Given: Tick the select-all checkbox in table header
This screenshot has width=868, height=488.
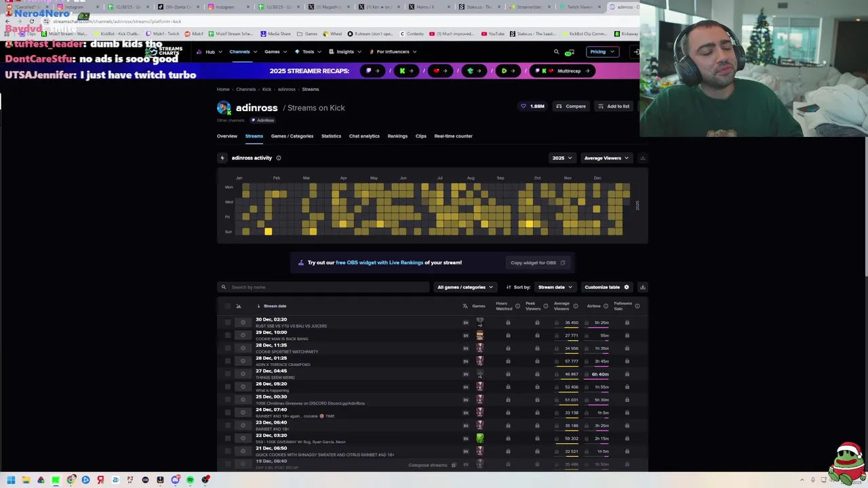Looking at the screenshot, I should click(227, 306).
